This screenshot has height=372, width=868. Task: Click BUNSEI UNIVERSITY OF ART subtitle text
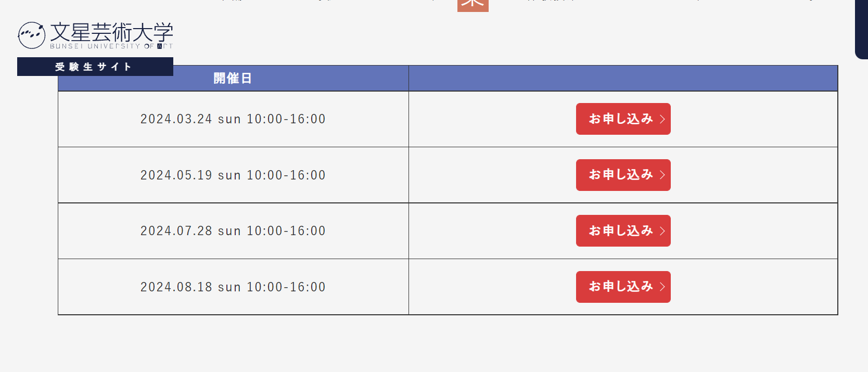(x=111, y=46)
